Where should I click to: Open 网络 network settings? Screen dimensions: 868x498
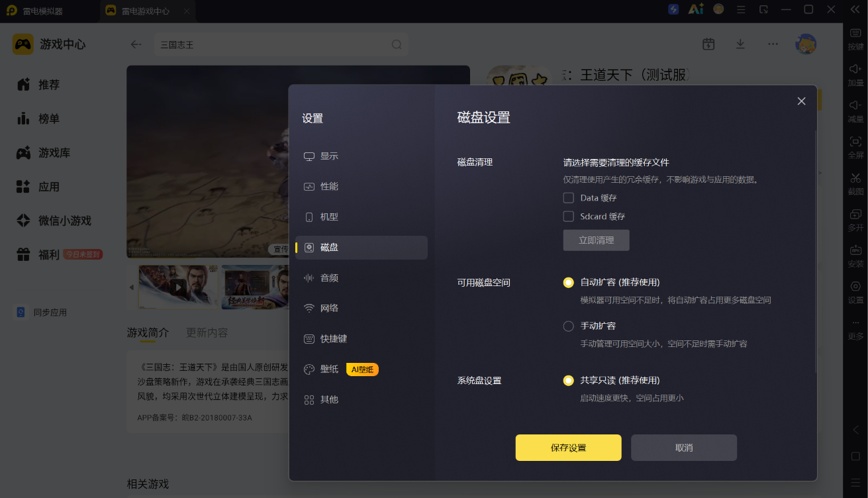pyautogui.click(x=362, y=309)
